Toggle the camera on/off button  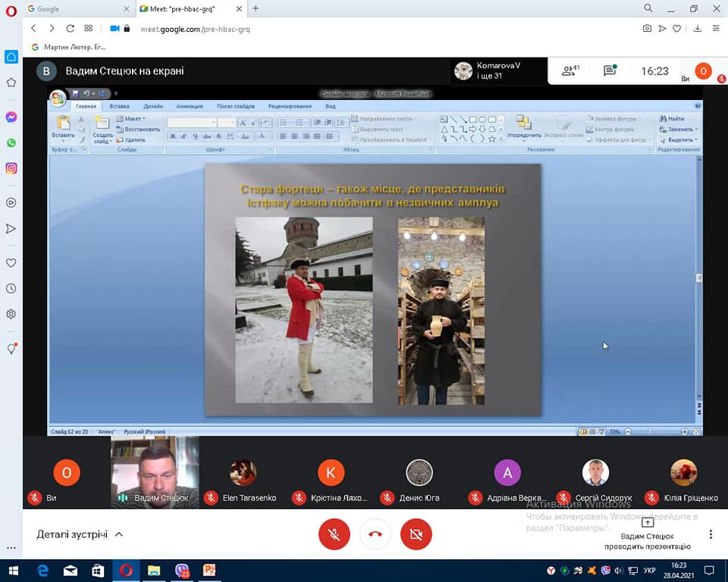pos(416,534)
